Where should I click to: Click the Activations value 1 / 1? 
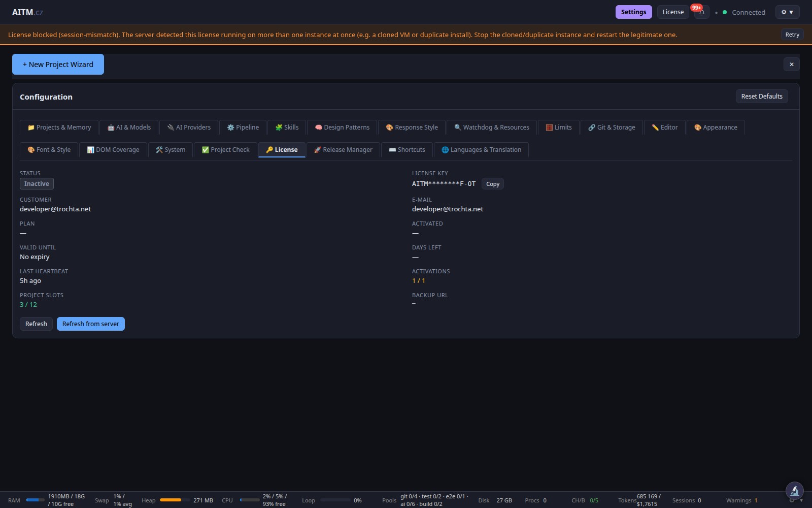(419, 281)
